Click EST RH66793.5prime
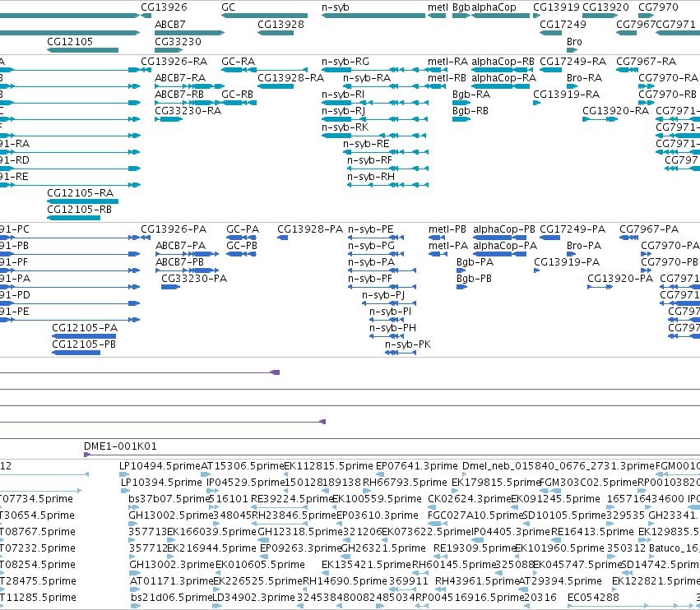 405,483
